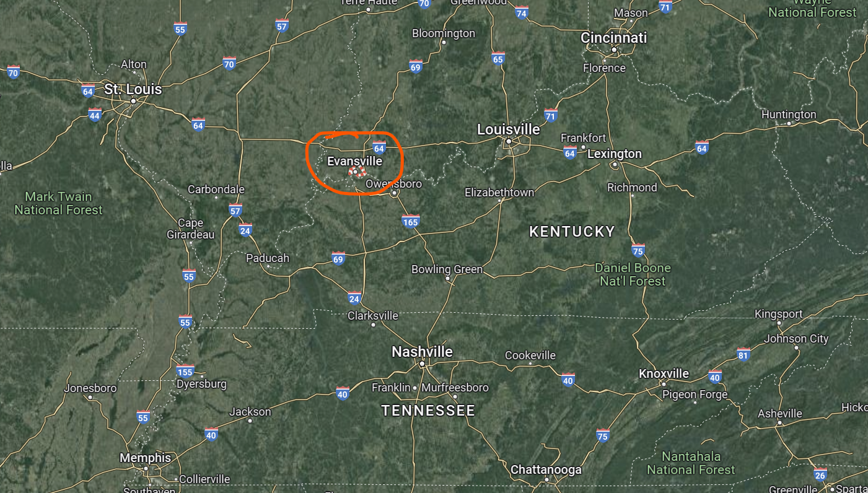Viewport: 868px width, 493px height.
Task: Click the Evansville city label
Action: tap(354, 161)
